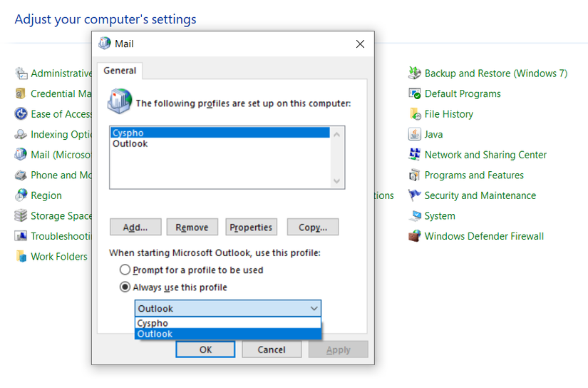Select the Cyspho profile in the list
Screen dimensions: 588x388
pyautogui.click(x=220, y=133)
